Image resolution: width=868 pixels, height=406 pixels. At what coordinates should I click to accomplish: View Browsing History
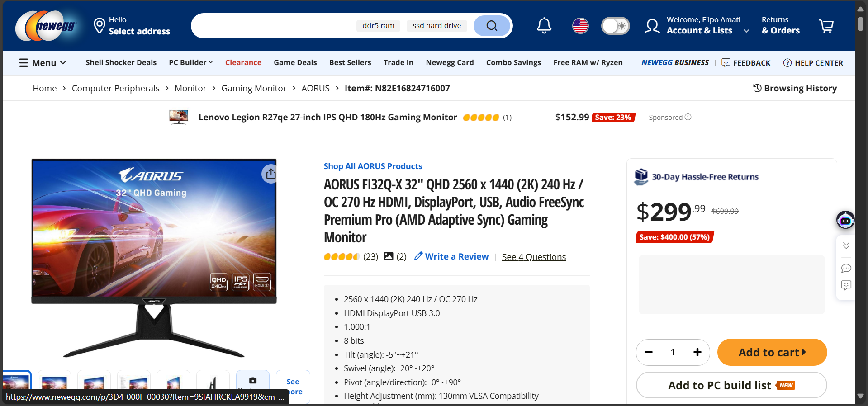[x=795, y=88]
